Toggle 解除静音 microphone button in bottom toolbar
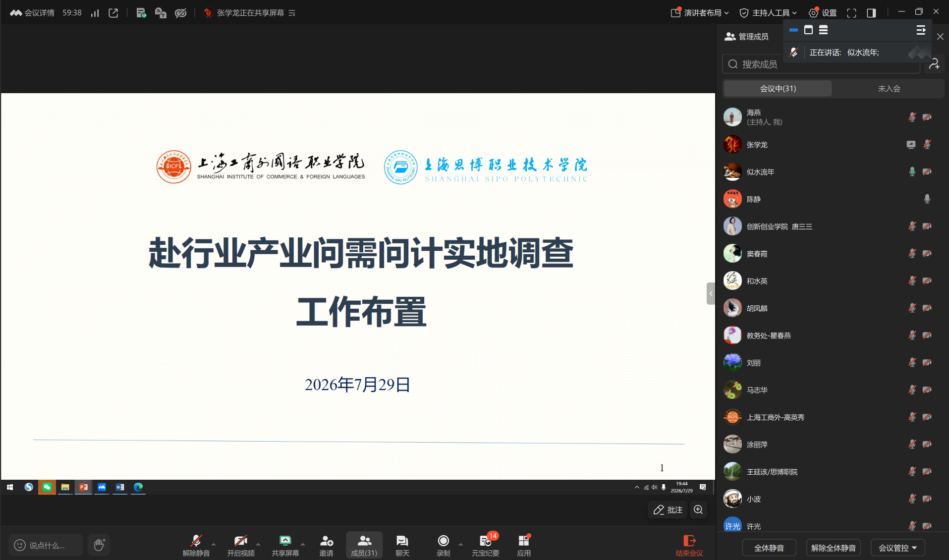 click(196, 545)
